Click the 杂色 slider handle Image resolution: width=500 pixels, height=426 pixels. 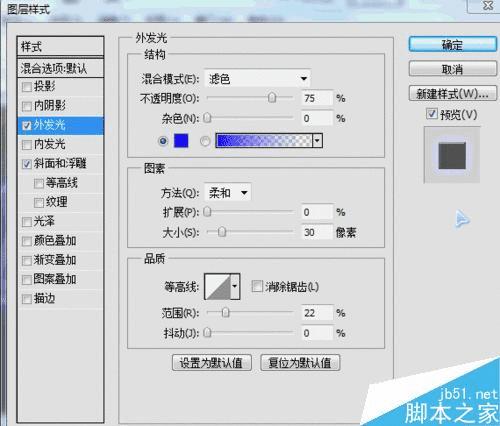(207, 118)
